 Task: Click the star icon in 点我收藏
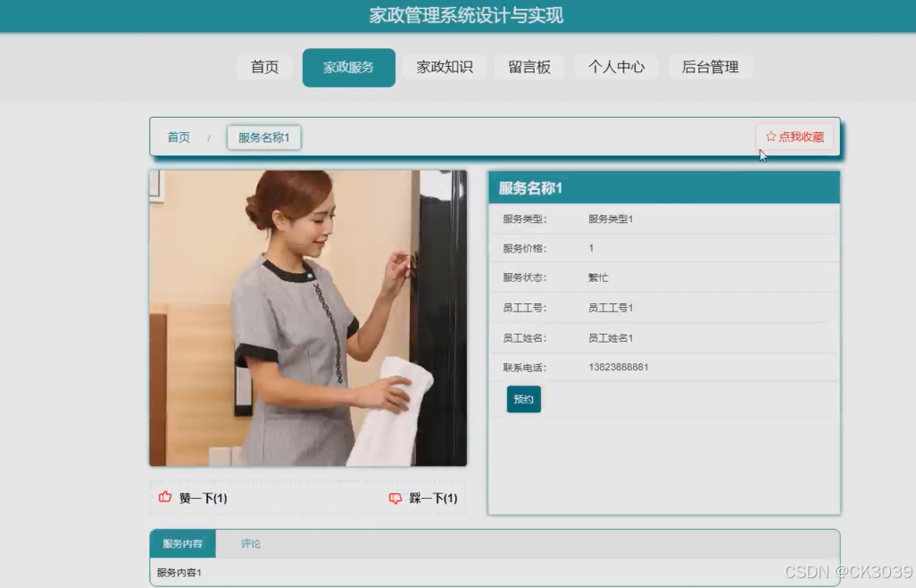(x=770, y=136)
